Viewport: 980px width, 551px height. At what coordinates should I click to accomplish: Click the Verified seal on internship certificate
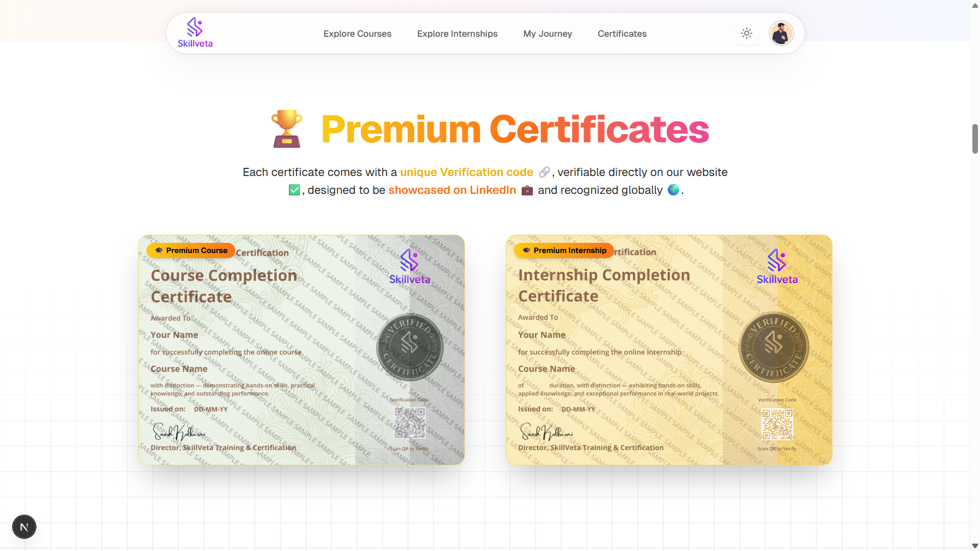coord(774,347)
